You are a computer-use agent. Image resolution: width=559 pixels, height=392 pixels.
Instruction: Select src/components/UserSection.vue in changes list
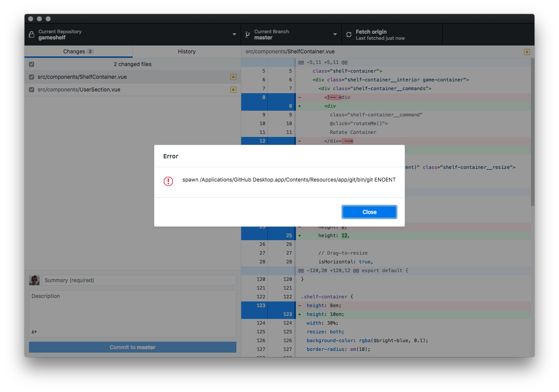[x=133, y=90]
